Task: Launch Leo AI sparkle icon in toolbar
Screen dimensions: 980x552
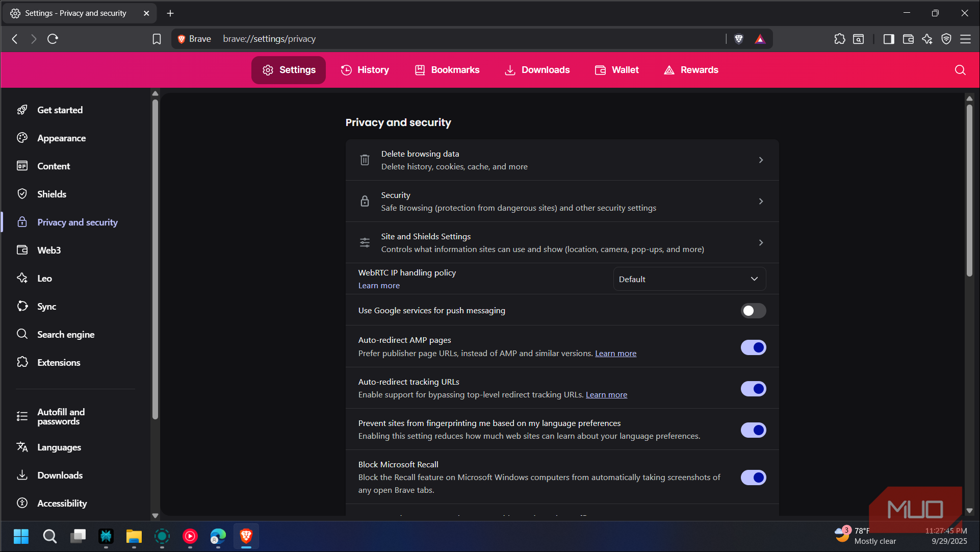Action: (x=927, y=39)
